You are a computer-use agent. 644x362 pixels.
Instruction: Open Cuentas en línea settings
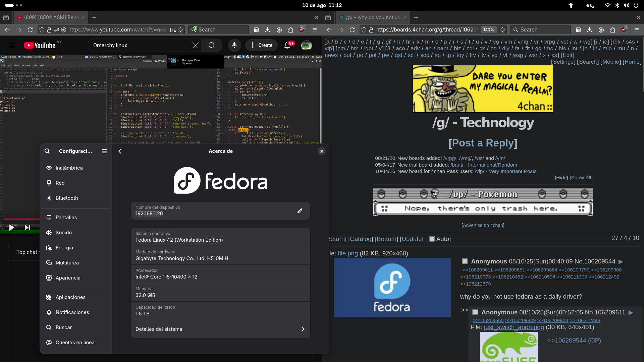(76, 343)
